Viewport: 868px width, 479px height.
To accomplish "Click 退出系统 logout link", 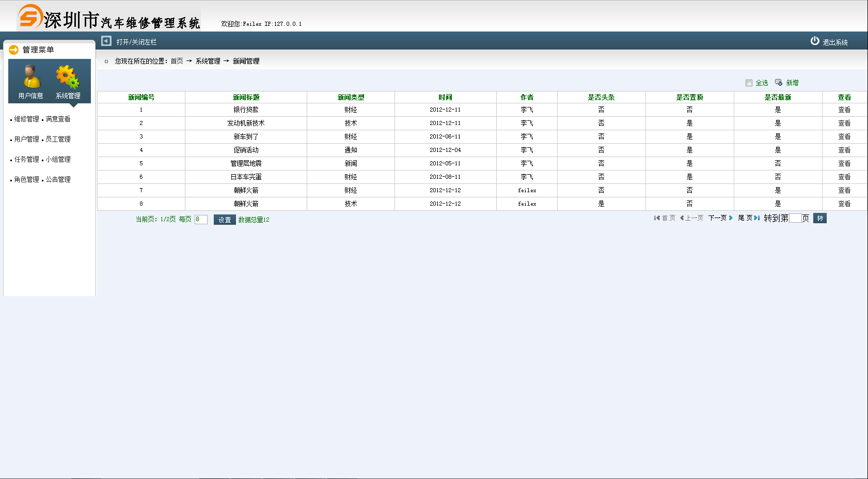I will pyautogui.click(x=835, y=42).
